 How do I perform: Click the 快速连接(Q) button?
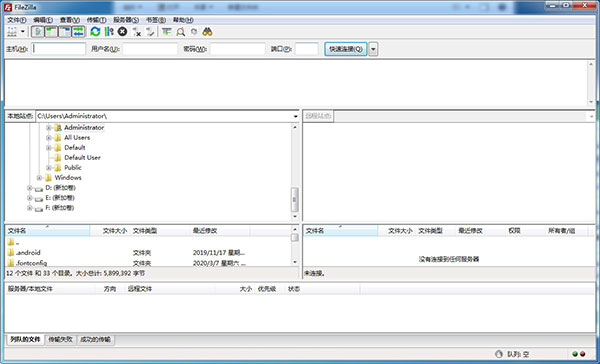346,49
